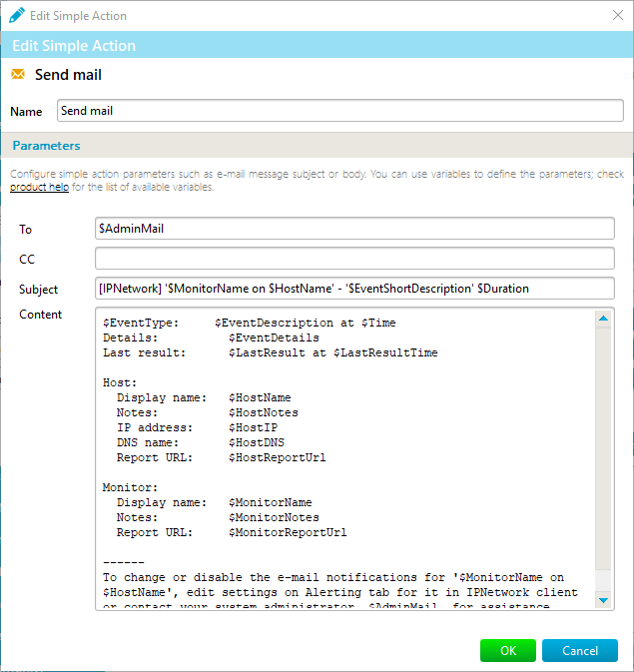This screenshot has width=634, height=672.
Task: Open the product help link
Action: pos(39,188)
